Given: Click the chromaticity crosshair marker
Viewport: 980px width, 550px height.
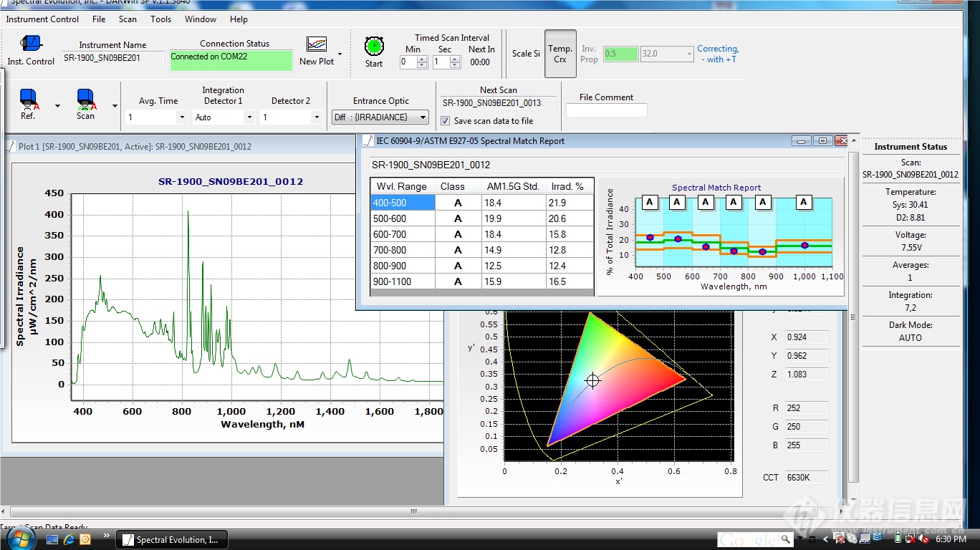Looking at the screenshot, I should [x=592, y=381].
